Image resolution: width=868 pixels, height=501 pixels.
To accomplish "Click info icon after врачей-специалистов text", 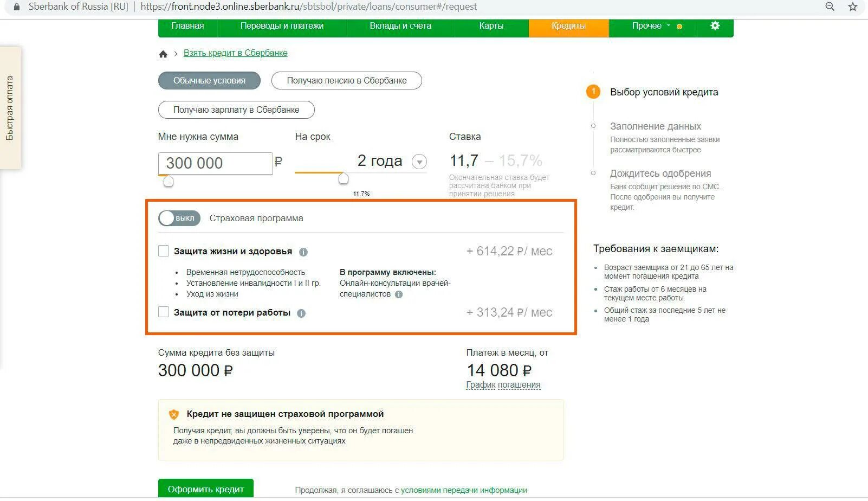I will click(x=399, y=294).
